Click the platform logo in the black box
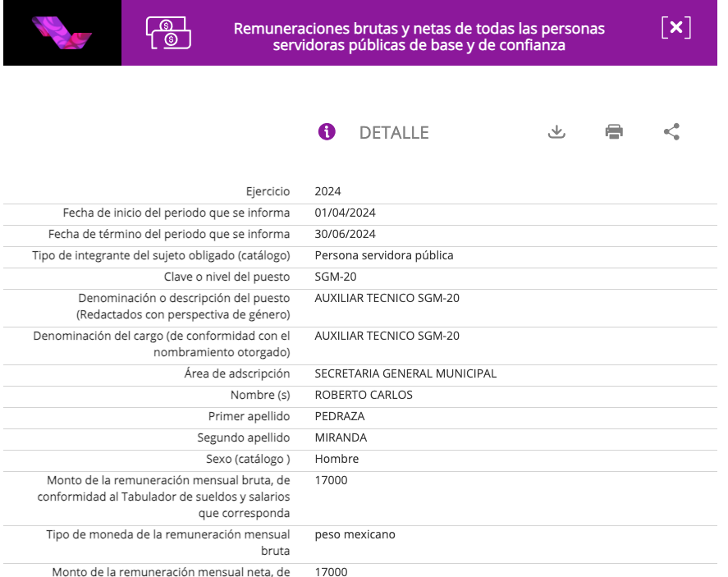The height and width of the screenshot is (577, 728). coord(62,33)
